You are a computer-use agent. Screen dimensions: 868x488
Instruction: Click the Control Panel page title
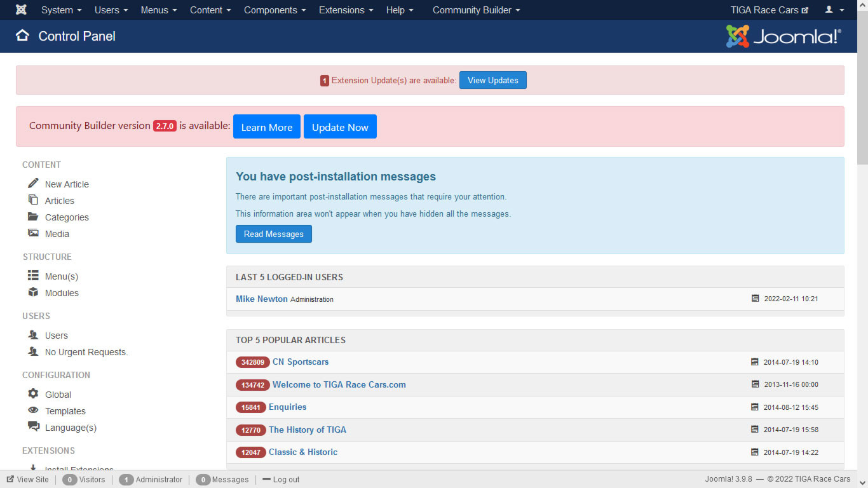(x=77, y=36)
